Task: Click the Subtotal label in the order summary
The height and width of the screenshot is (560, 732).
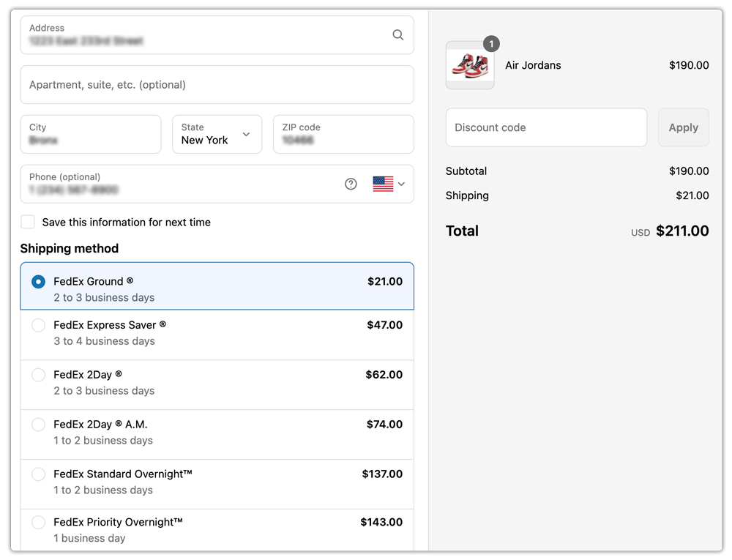Action: pyautogui.click(x=466, y=171)
